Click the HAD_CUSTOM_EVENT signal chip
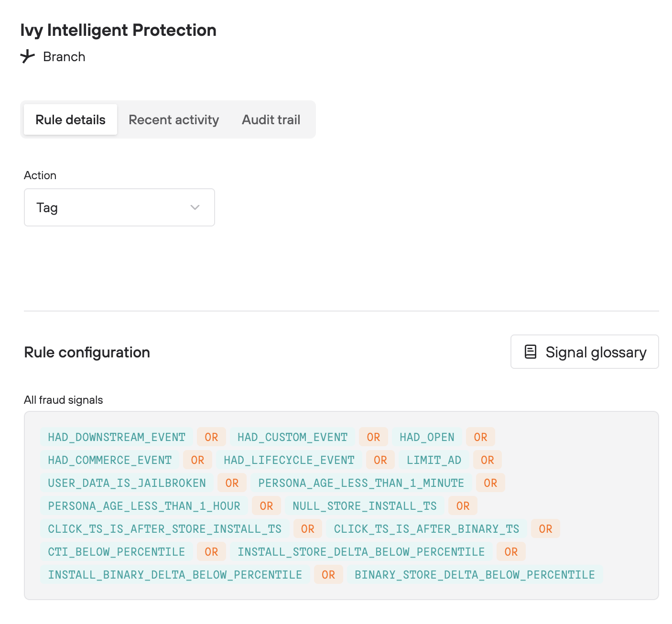Image resolution: width=672 pixels, height=624 pixels. coord(293,437)
